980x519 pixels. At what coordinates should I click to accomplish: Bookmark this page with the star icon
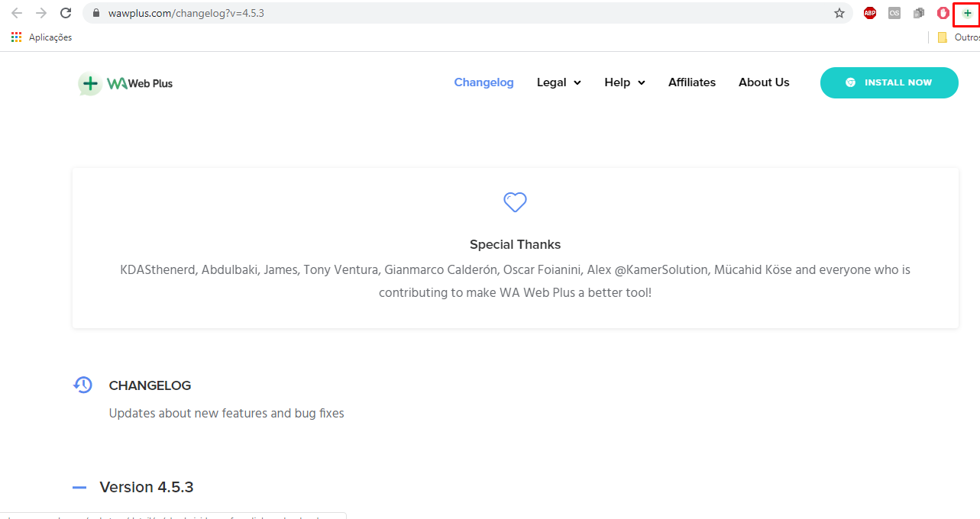[839, 13]
